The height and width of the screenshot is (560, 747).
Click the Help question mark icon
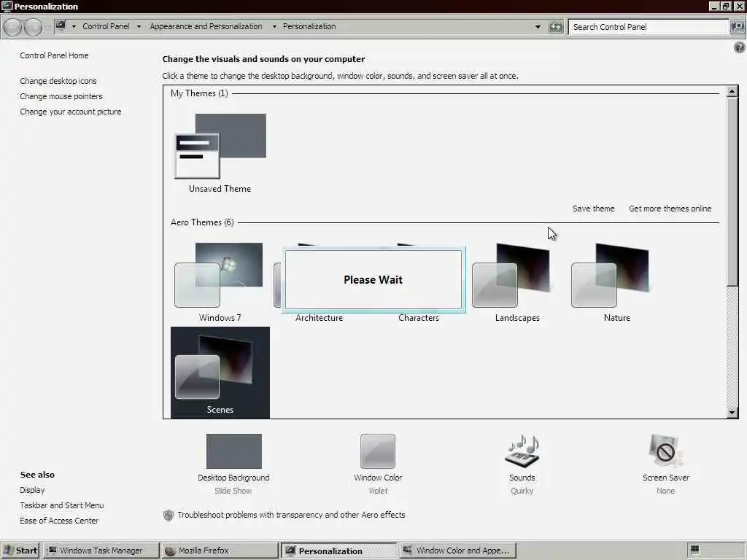[740, 47]
